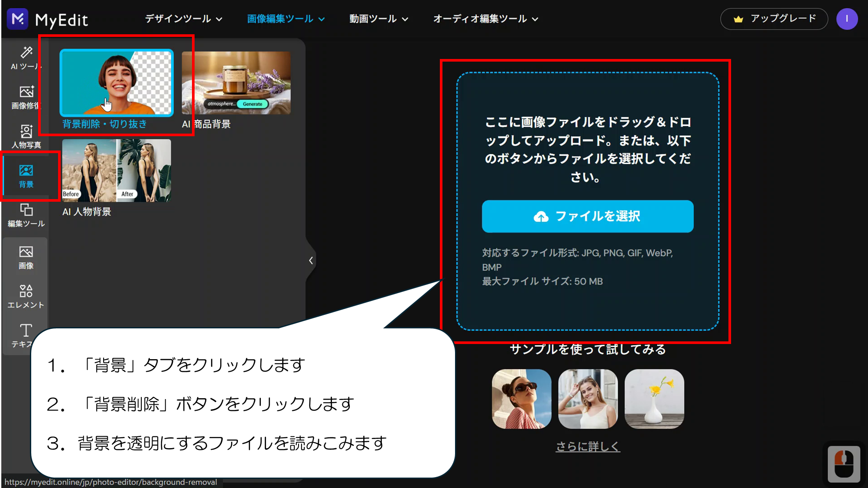This screenshot has height=488, width=868.
Task: Follow the さらに詳しく link
Action: click(588, 446)
